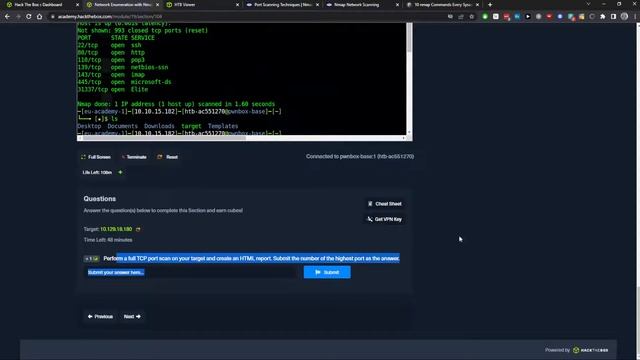This screenshot has width=640, height=360.
Task: Click the Hack The Box footer logo
Action: (x=591, y=350)
